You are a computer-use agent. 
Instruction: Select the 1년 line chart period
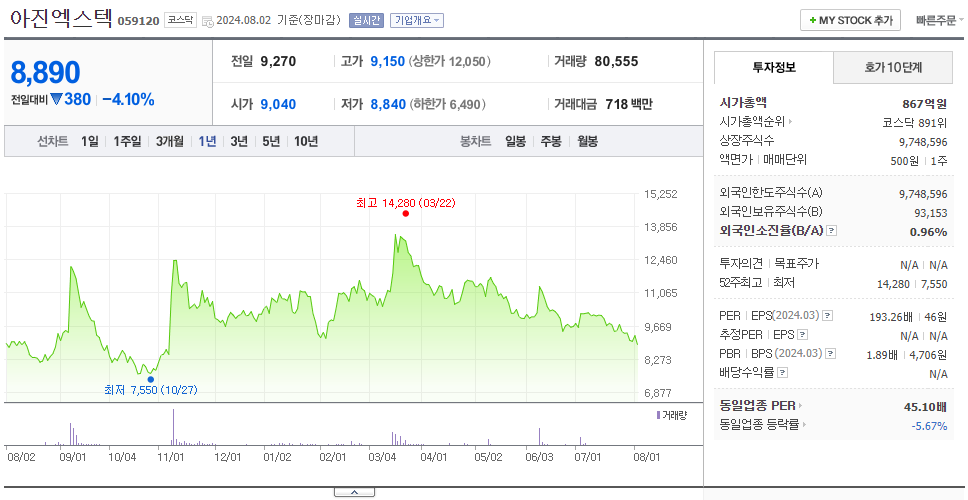click(x=207, y=141)
